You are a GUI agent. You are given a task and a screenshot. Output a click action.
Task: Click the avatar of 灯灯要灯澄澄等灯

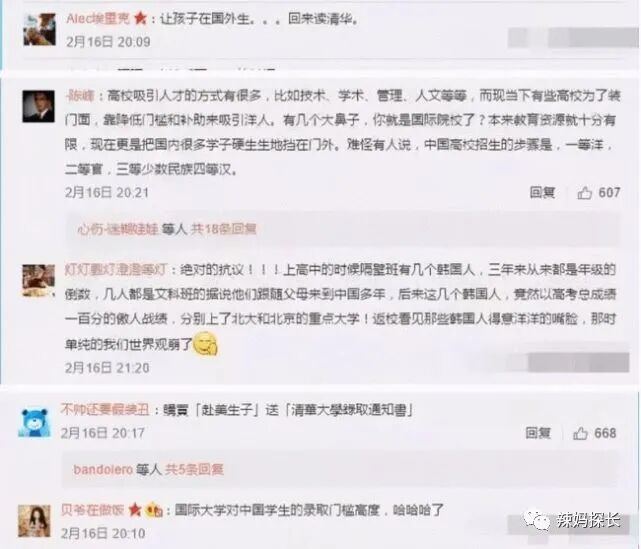tap(38, 280)
